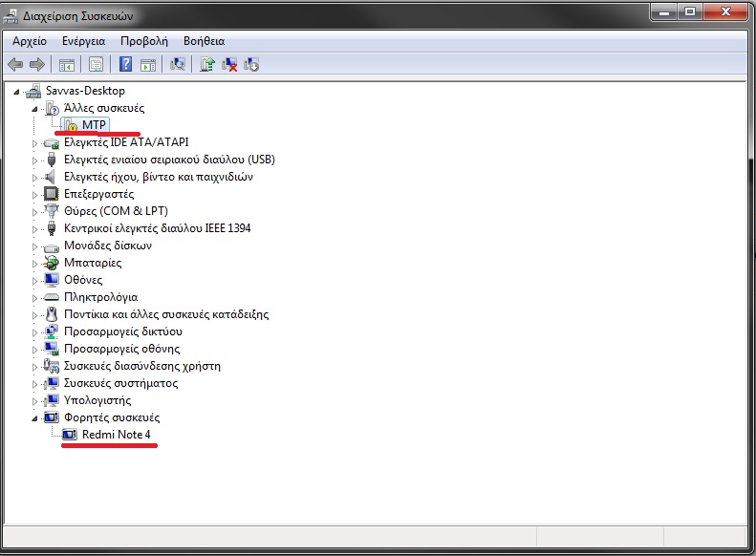Image resolution: width=756 pixels, height=556 pixels.
Task: Open the Βοήθεια menu
Action: coord(204,41)
